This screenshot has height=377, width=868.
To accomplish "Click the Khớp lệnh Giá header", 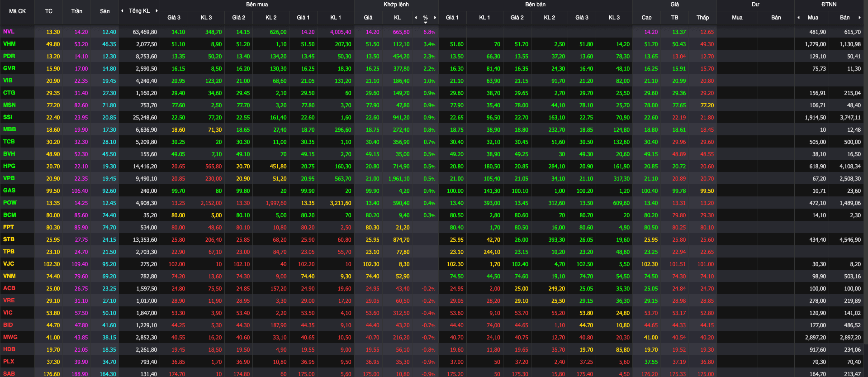I will (x=368, y=18).
